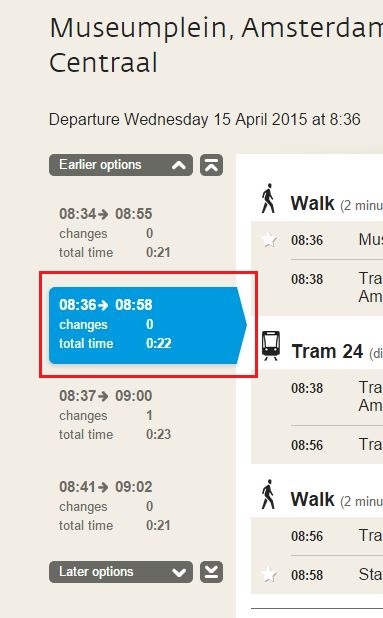Click the Tram 24 vehicle icon
Viewport: 383px width, 618px height.
tap(271, 346)
